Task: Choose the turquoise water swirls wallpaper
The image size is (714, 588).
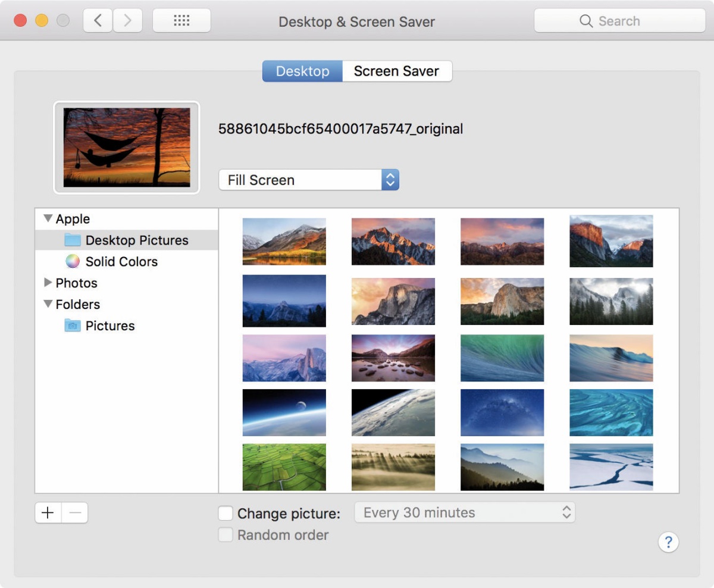Action: pos(611,412)
